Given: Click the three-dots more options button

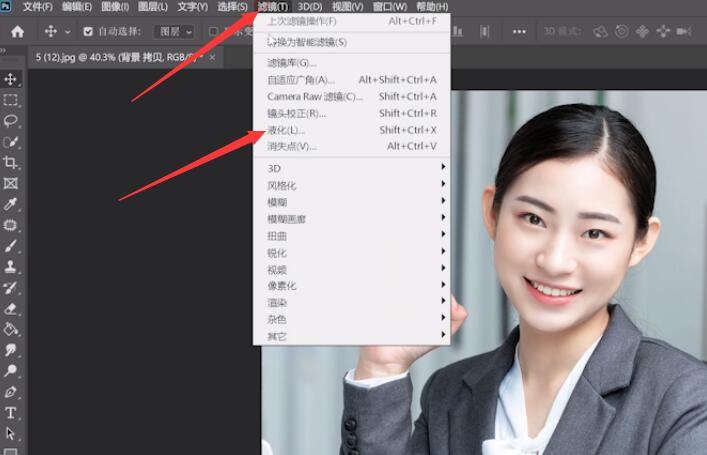Looking at the screenshot, I should pyautogui.click(x=519, y=32).
